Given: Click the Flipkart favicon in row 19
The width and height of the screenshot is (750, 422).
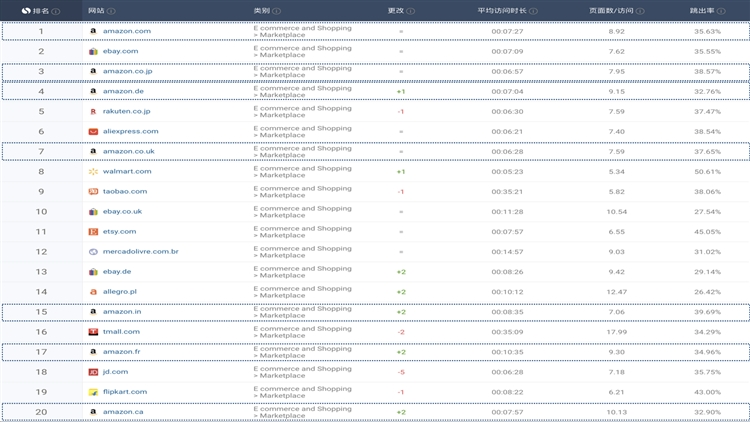Looking at the screenshot, I should pos(93,392).
